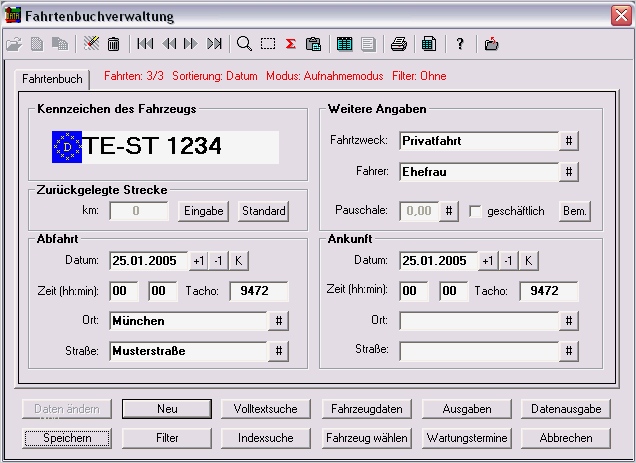Click the Fahrzeug wählen button
This screenshot has width=636, height=463.
coord(367,438)
